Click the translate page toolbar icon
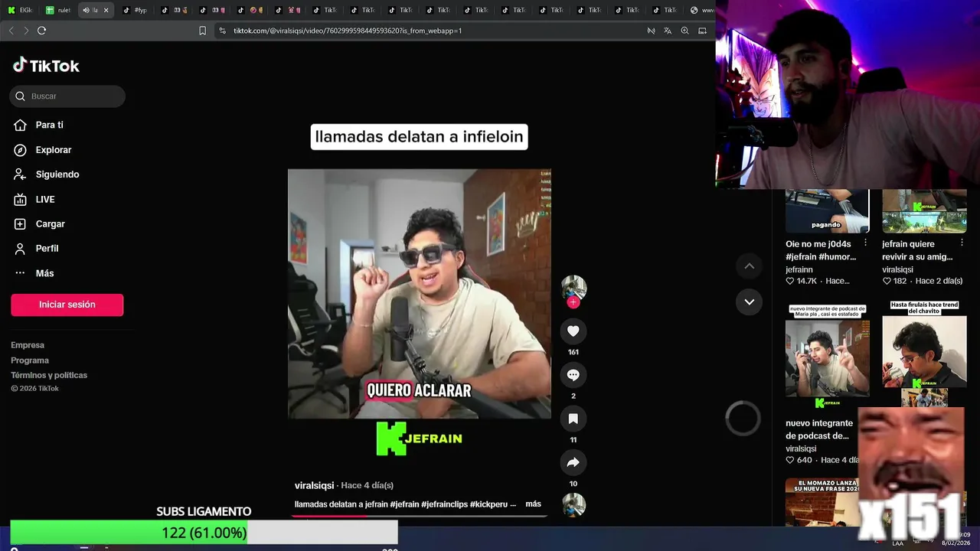980x551 pixels. coord(668,31)
